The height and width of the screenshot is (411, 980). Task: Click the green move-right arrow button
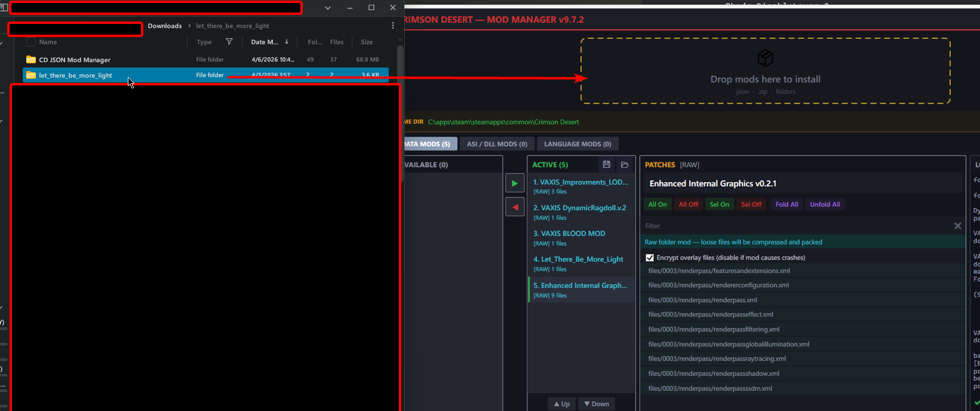515,183
